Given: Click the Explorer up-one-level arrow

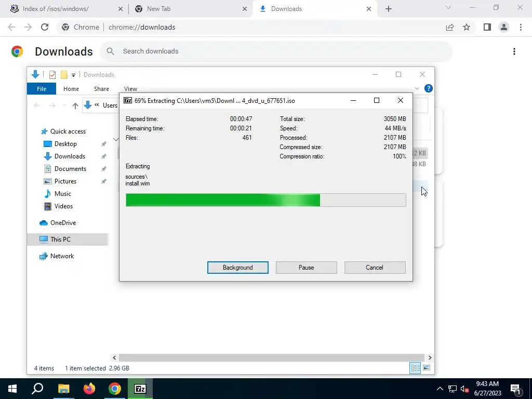Looking at the screenshot, I should point(75,105).
